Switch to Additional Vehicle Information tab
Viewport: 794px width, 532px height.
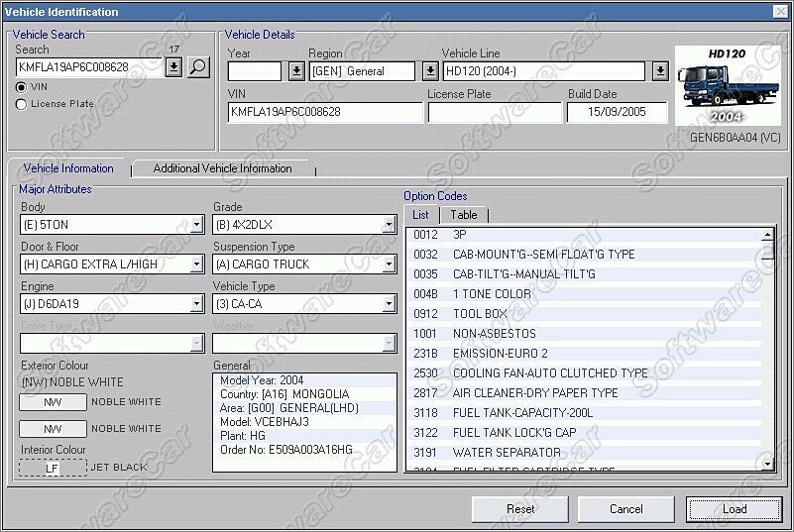click(223, 168)
